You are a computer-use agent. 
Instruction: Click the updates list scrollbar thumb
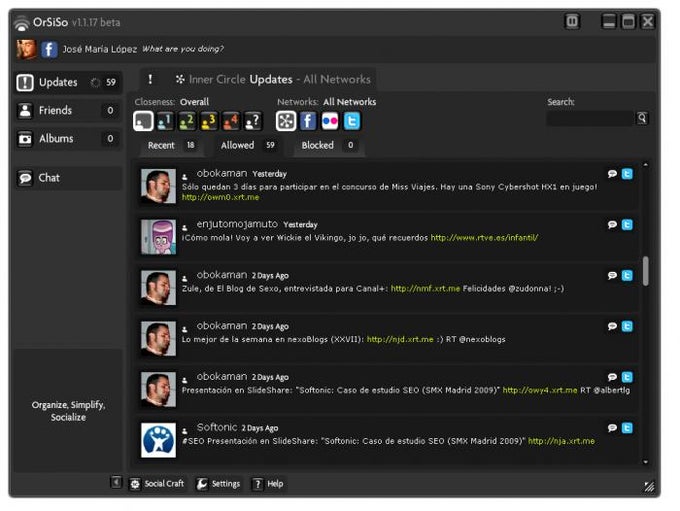(x=646, y=271)
